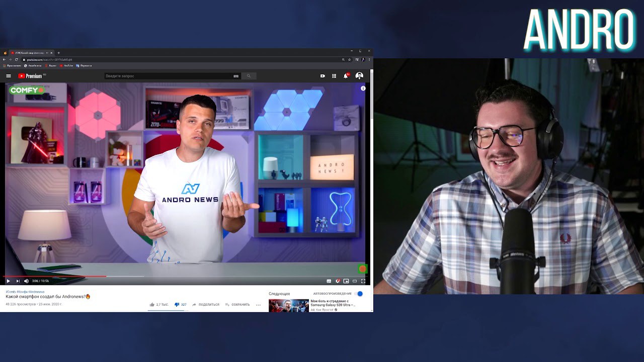
Task: Select the YouTube browser tab
Action: (x=32, y=53)
